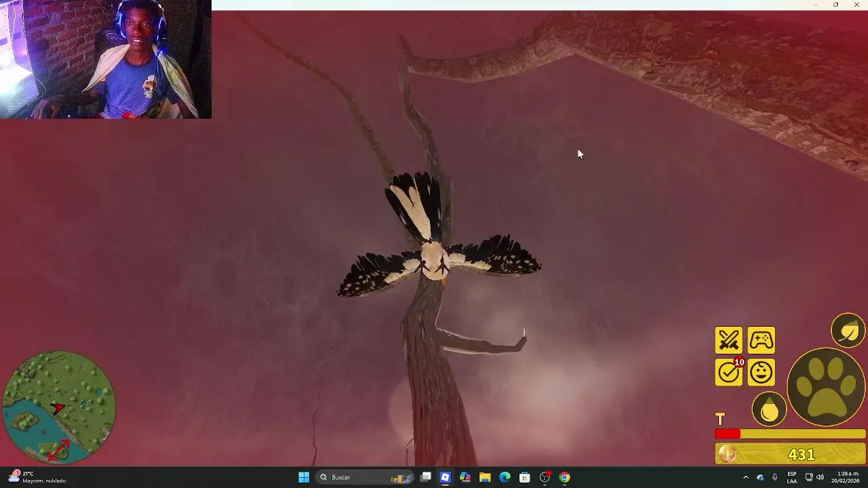The image size is (868, 488).
Task: Tap the water droplet drink button
Action: pos(769,410)
